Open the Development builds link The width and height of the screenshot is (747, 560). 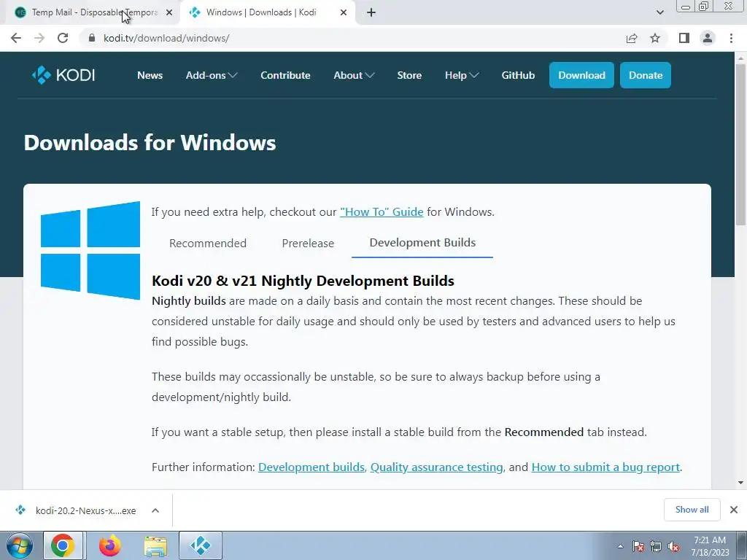coord(311,467)
